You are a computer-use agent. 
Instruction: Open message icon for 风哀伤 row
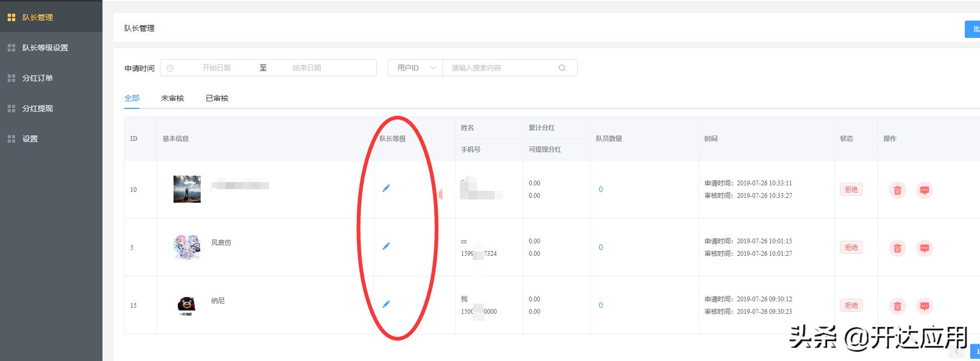point(925,248)
